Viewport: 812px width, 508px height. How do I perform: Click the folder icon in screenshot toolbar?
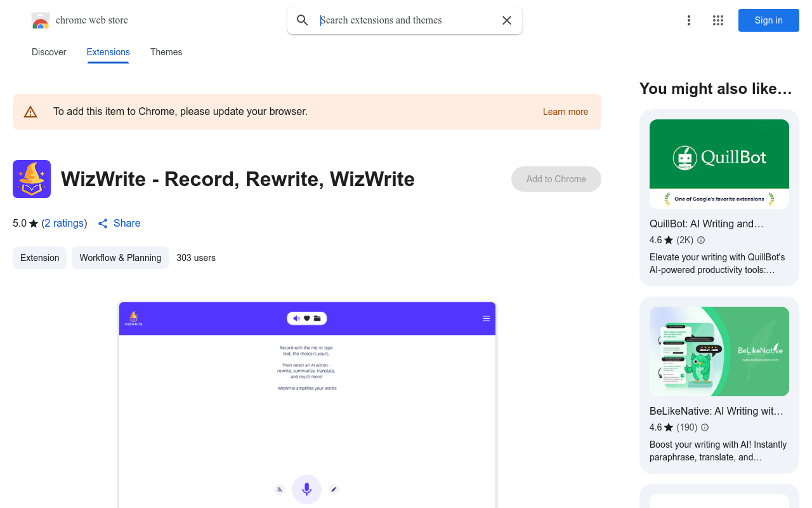(317, 318)
